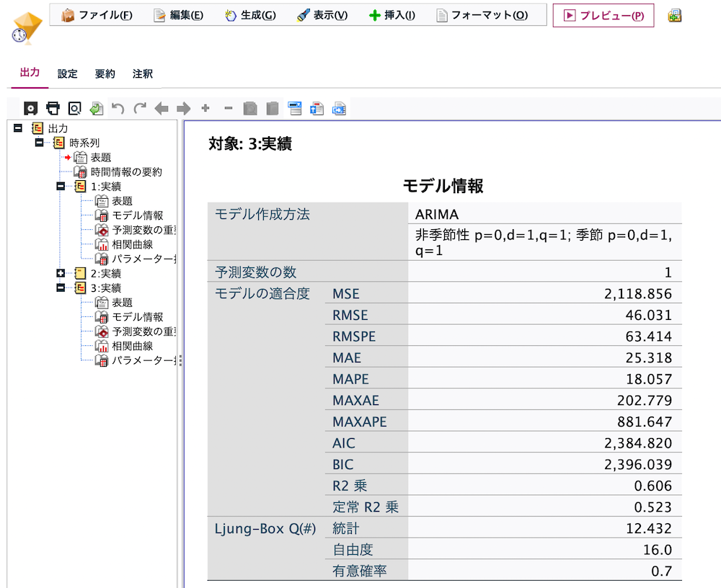Screen dimensions: 721x588
Task: Open print preview from the toolbar
Action: [x=74, y=108]
